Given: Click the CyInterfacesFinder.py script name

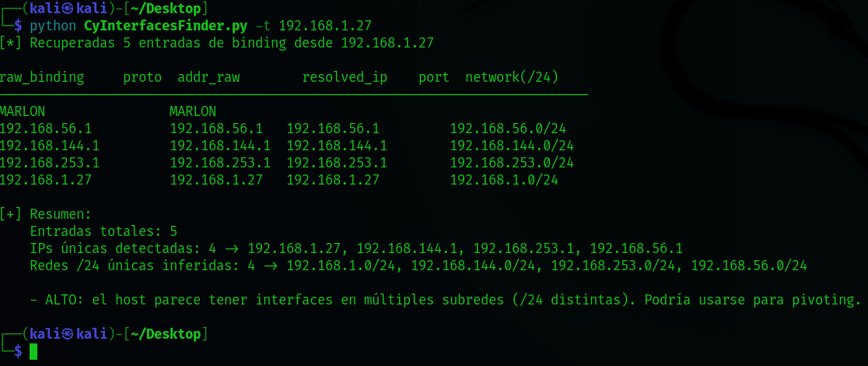Looking at the screenshot, I should click(x=165, y=26).
